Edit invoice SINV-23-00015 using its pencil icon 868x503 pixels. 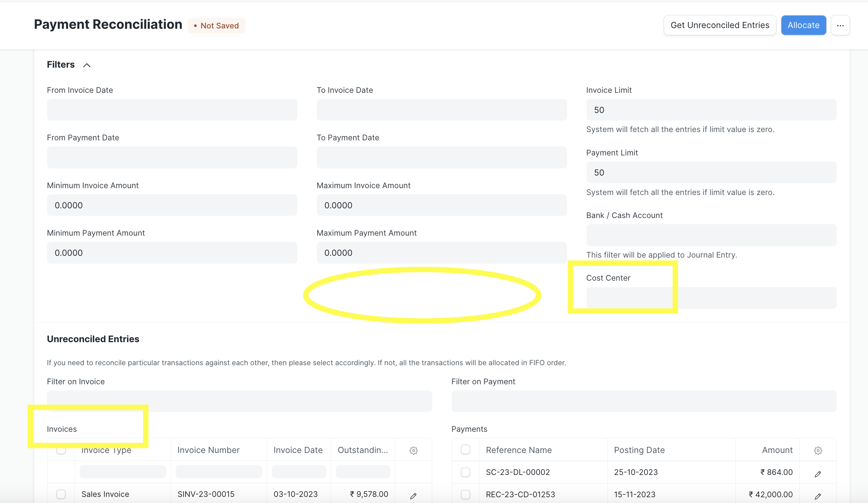point(413,495)
